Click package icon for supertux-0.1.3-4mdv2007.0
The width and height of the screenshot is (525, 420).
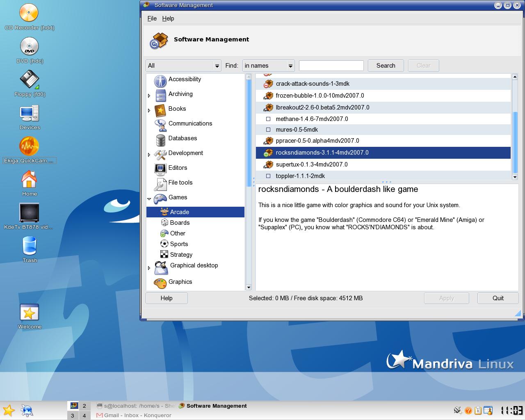coord(268,164)
